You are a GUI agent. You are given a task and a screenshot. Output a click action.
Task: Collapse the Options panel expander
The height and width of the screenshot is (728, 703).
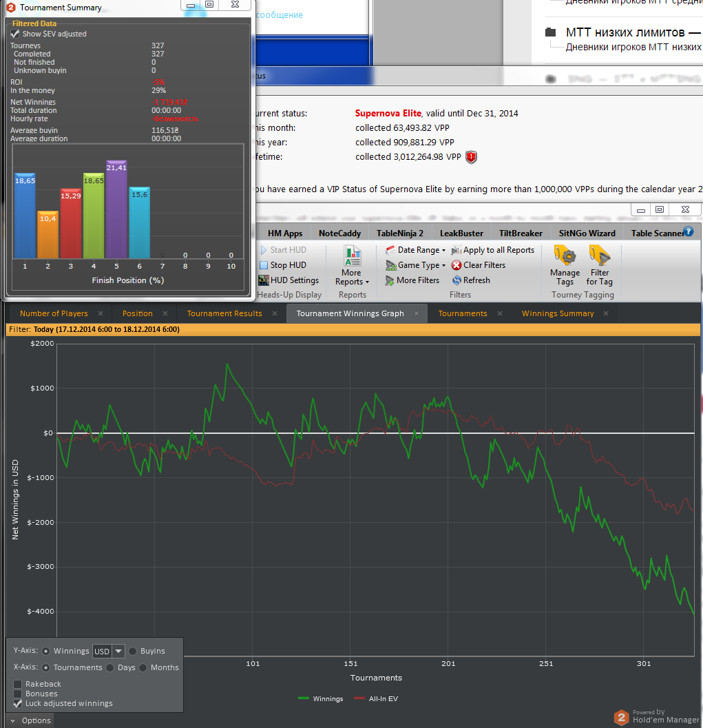pos(13,721)
